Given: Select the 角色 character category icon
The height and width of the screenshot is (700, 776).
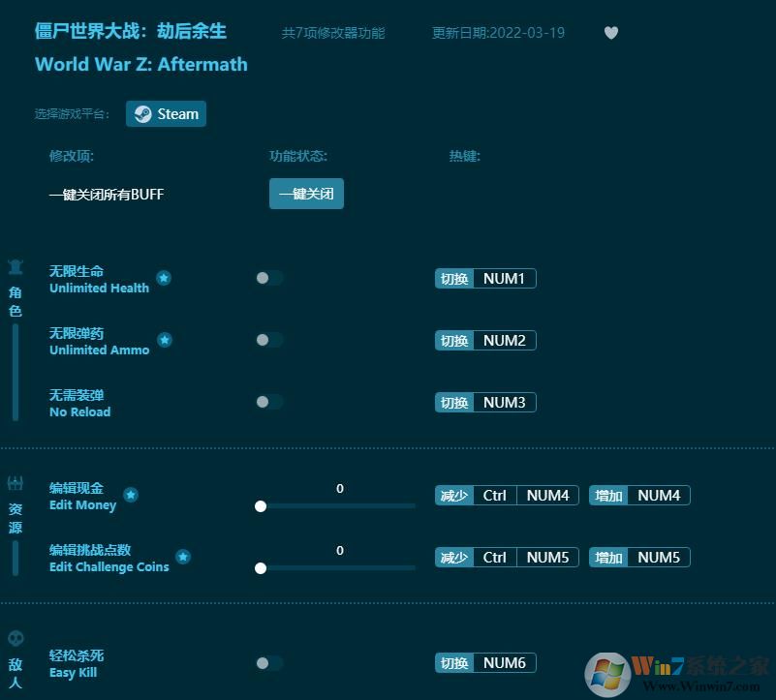Looking at the screenshot, I should point(15,267).
